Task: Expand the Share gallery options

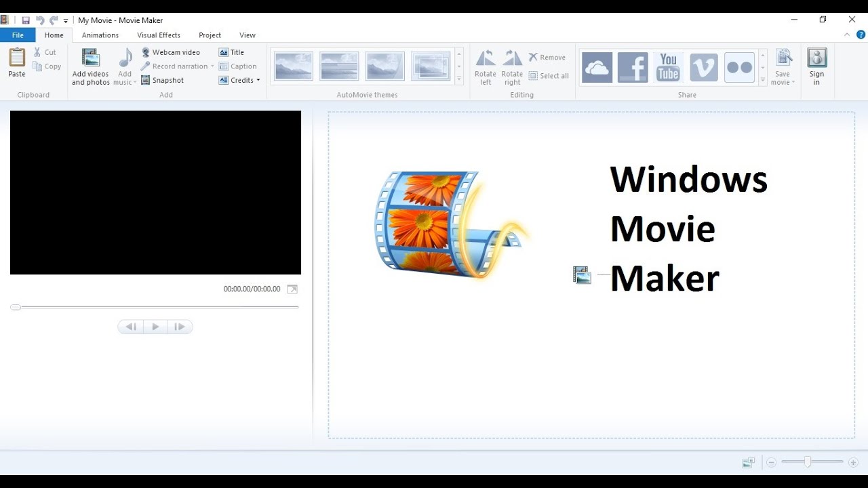Action: [763, 80]
